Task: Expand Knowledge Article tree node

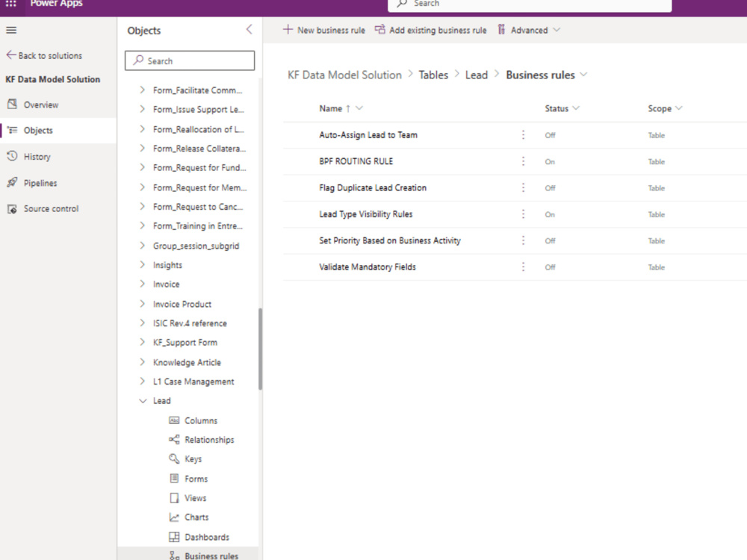Action: pos(142,362)
